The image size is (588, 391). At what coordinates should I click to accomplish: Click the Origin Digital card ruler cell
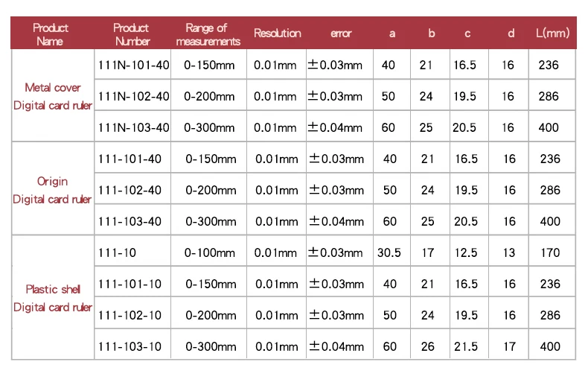(53, 191)
